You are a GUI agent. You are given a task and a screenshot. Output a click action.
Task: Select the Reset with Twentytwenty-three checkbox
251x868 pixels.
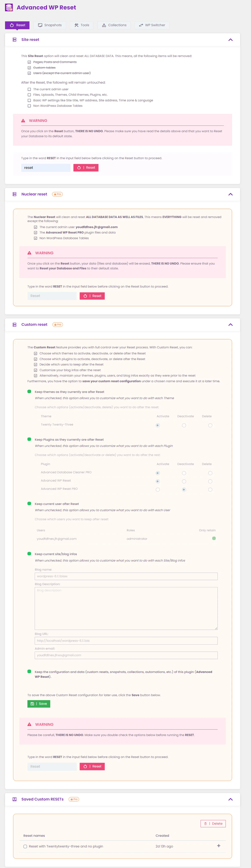25,846
